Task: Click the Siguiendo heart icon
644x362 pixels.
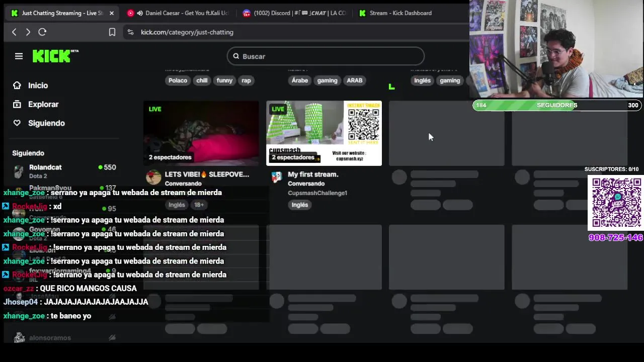Action: 17,123
